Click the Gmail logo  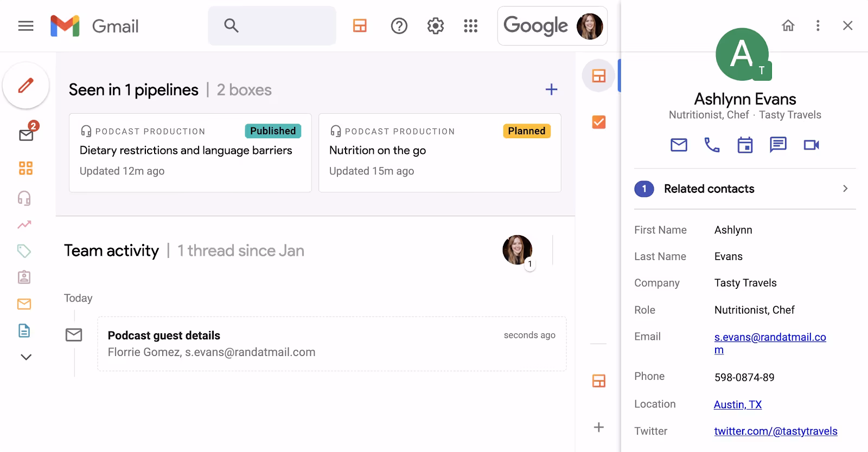click(94, 26)
